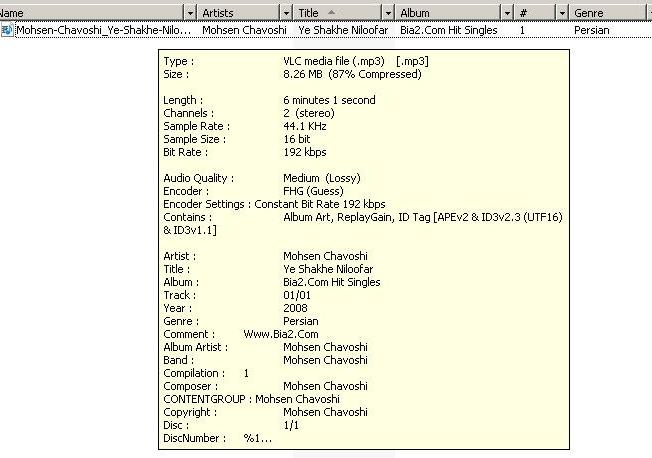The width and height of the screenshot is (652, 458).
Task: Click the Title value Ye Shakhe Niloofar in the tooltip
Action: click(x=328, y=269)
